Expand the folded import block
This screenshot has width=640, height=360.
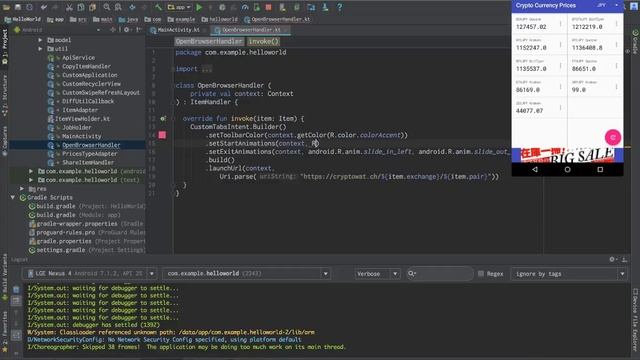(207, 69)
